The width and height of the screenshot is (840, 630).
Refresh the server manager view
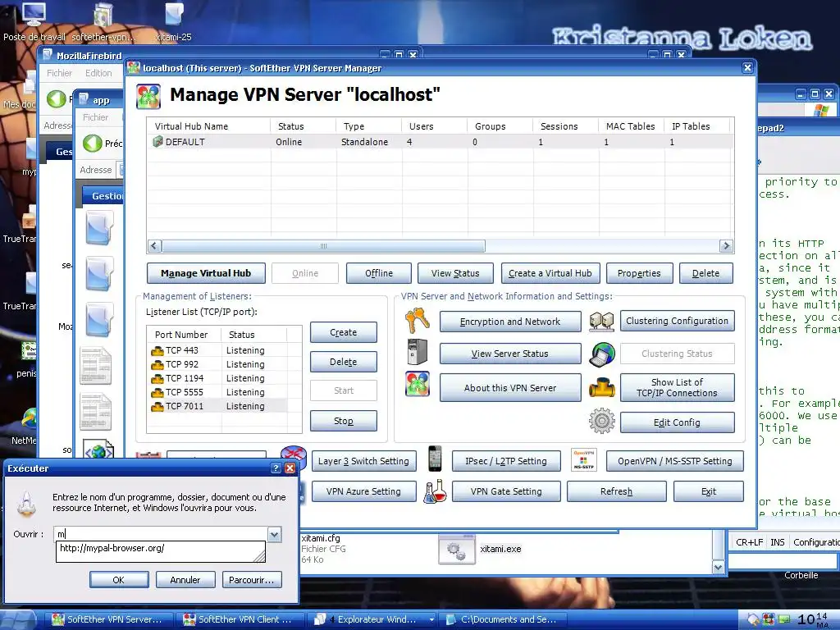click(x=617, y=492)
